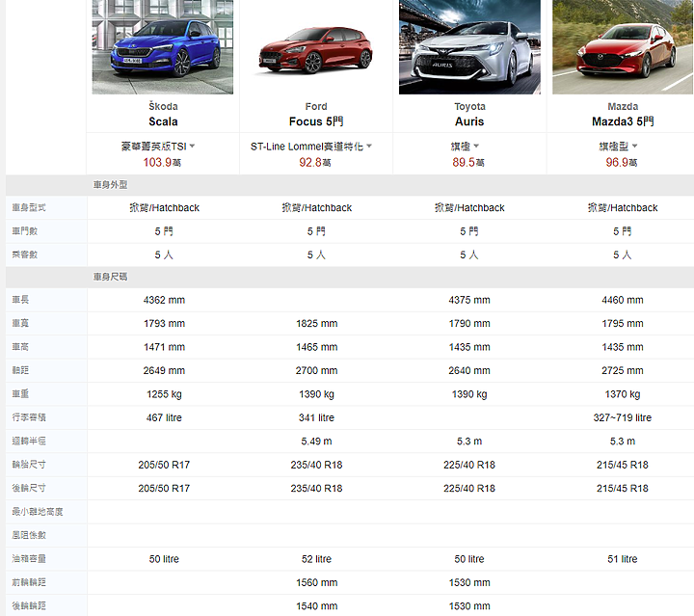Select the Focus turning radius 5.49 m
The image size is (694, 616).
point(317,442)
